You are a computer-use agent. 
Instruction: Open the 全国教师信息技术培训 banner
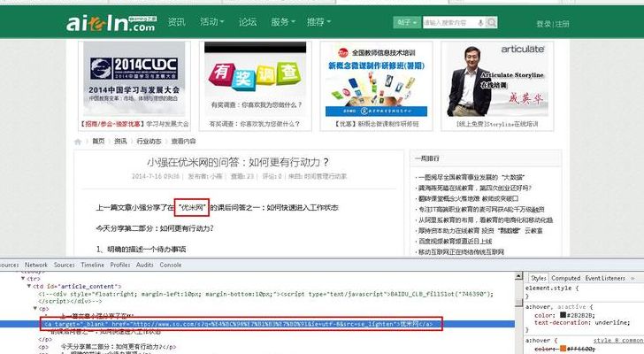376,80
